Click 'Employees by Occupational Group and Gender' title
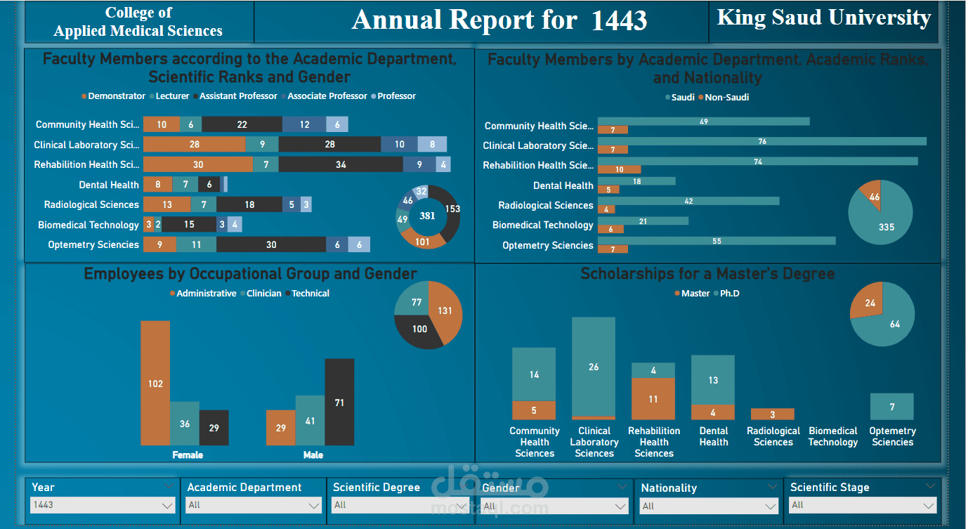 (250, 274)
